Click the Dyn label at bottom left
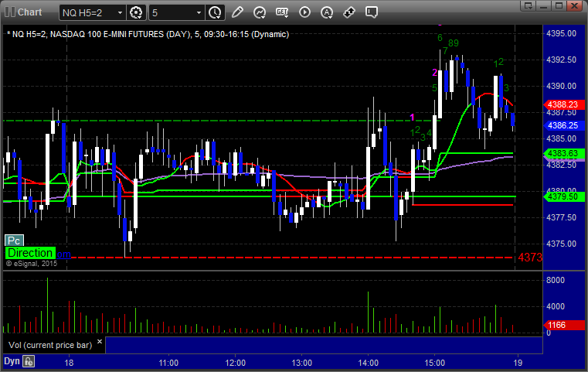588x372 pixels. (12, 361)
